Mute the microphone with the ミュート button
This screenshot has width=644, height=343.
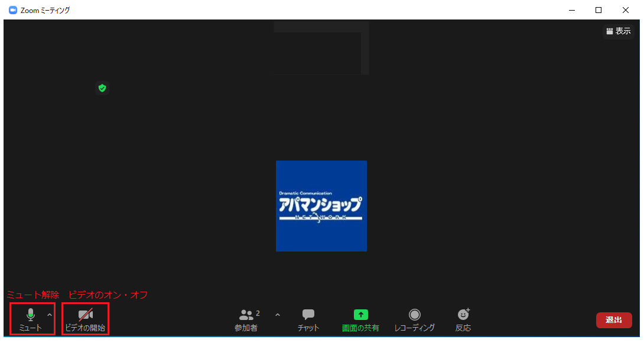tap(30, 319)
